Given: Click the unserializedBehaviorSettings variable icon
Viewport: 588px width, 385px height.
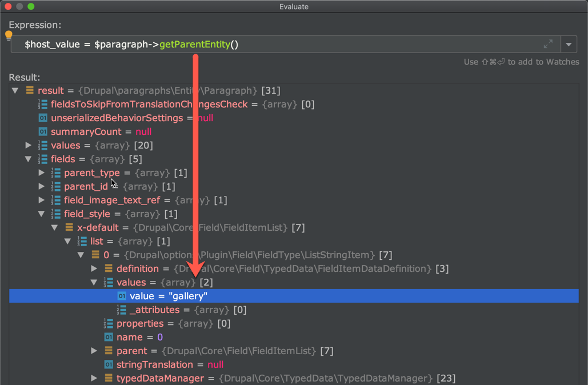Looking at the screenshot, I should (43, 118).
